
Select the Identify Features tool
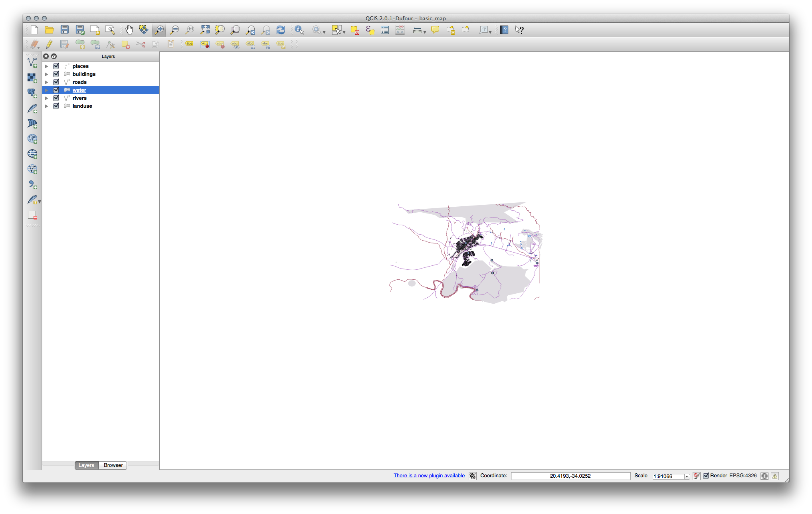pos(299,30)
